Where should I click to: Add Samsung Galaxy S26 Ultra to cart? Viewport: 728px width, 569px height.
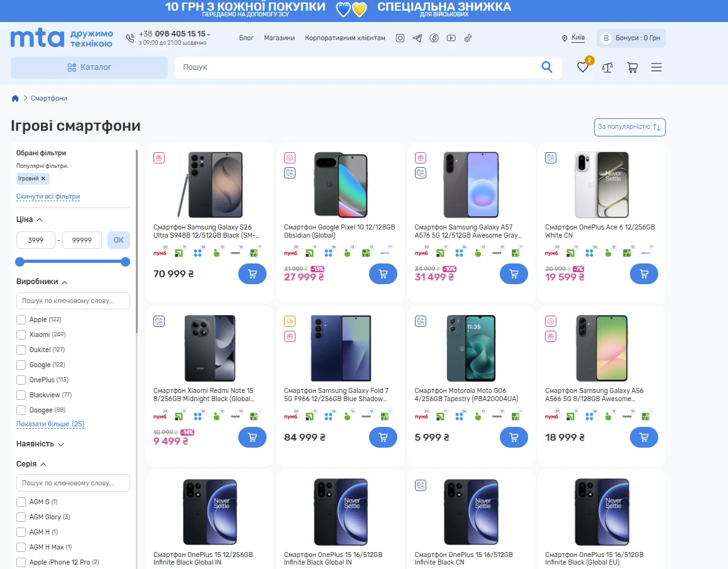click(x=252, y=274)
